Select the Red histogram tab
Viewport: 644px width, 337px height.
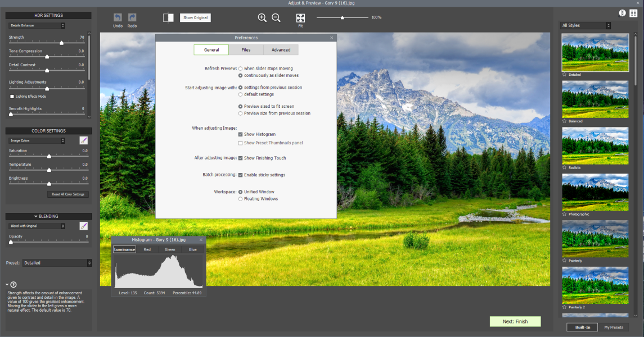click(x=147, y=249)
